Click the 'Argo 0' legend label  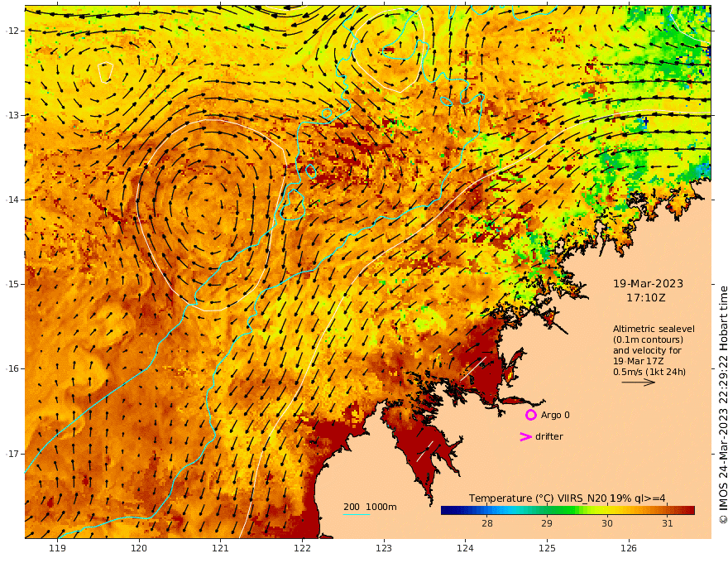coord(555,416)
